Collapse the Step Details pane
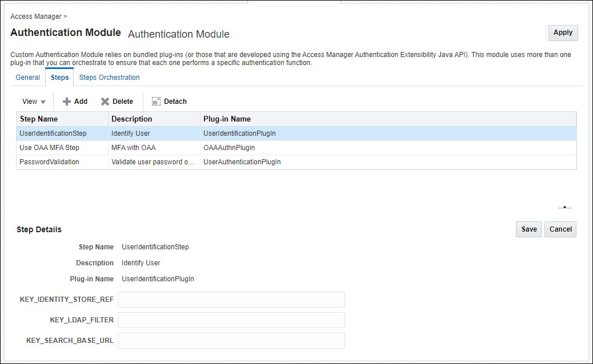The height and width of the screenshot is (364, 593). (x=564, y=207)
